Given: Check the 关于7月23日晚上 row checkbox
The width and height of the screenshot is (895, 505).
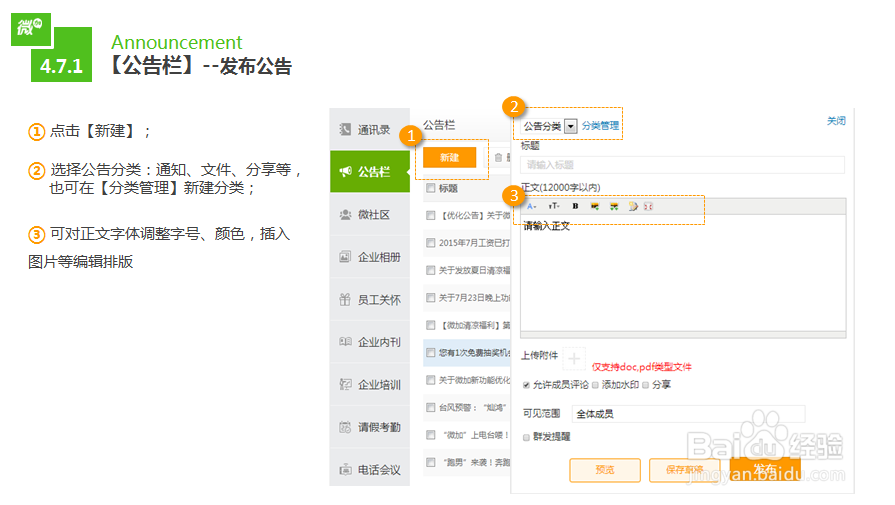Looking at the screenshot, I should point(431,297).
